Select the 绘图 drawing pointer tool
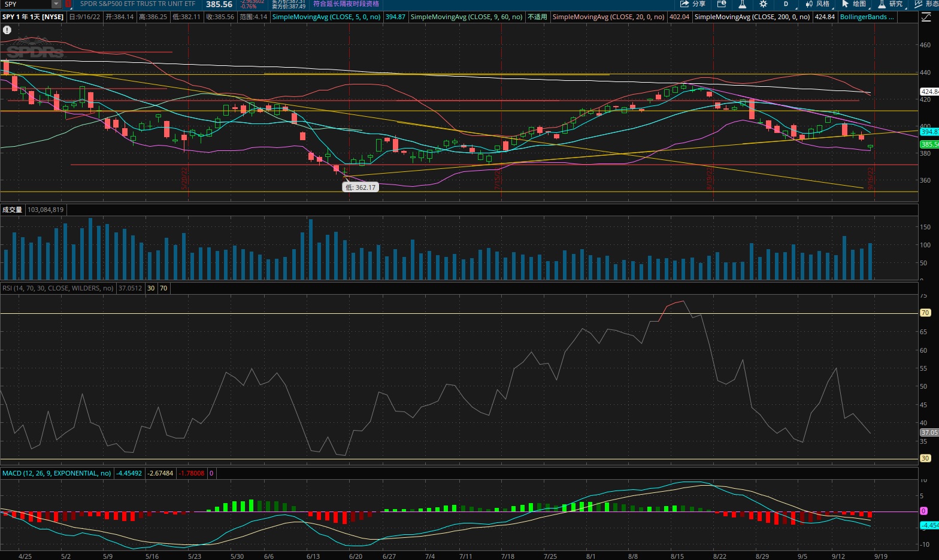Viewport: 939px width, 560px height. [x=854, y=4]
